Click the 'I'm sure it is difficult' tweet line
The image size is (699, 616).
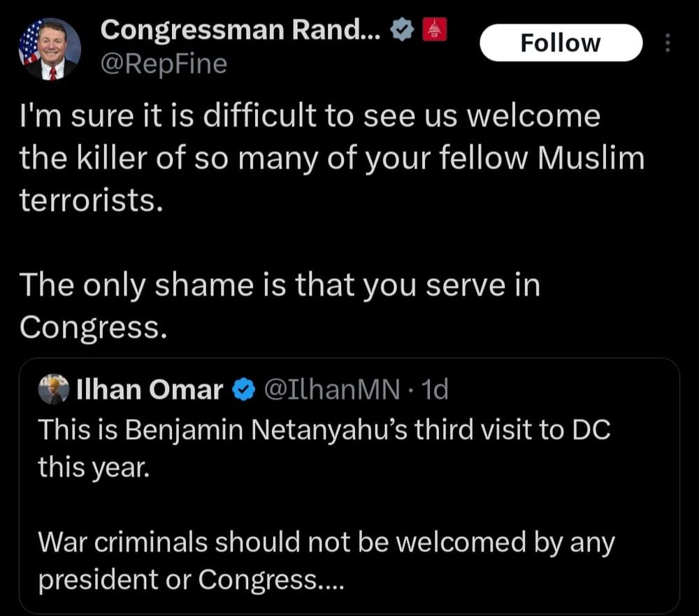(x=310, y=116)
